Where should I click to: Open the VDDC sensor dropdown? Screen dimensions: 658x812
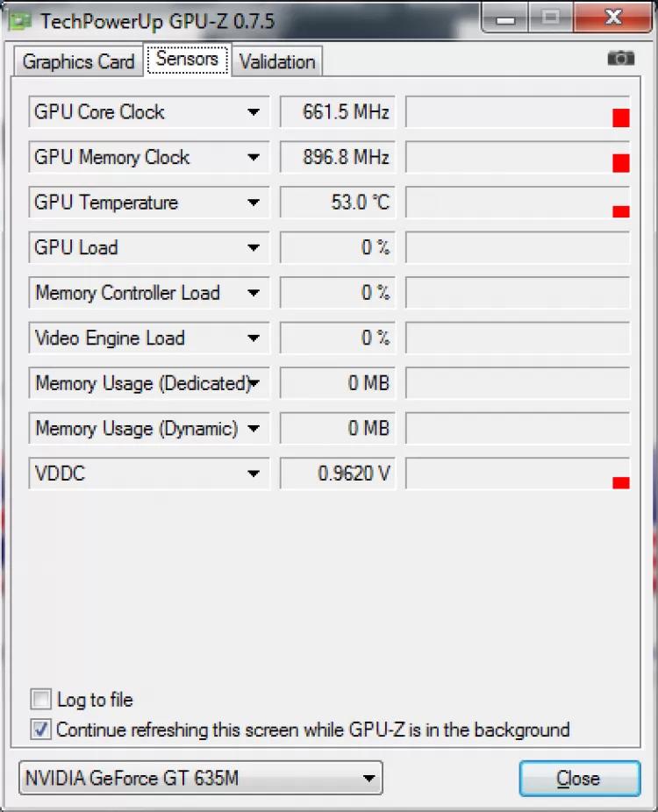(254, 474)
